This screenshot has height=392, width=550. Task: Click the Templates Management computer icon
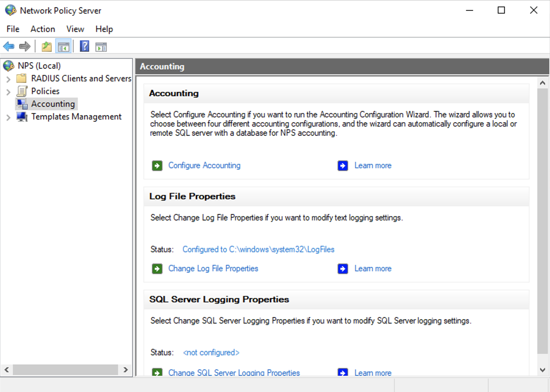click(22, 117)
